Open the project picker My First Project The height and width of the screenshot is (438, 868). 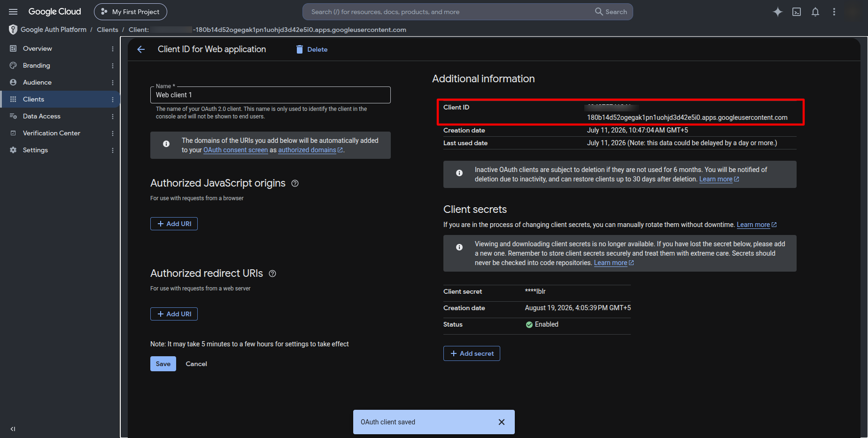pos(131,12)
